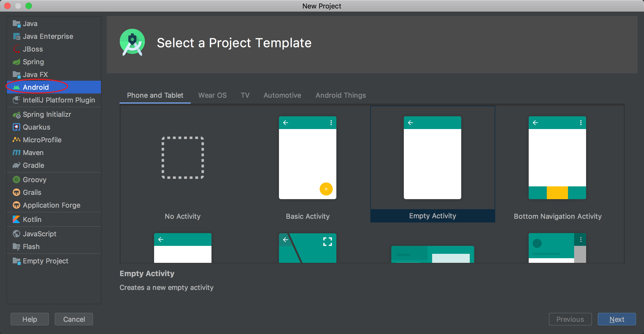The width and height of the screenshot is (644, 334).
Task: Click the Grails icon
Action: coord(16,192)
